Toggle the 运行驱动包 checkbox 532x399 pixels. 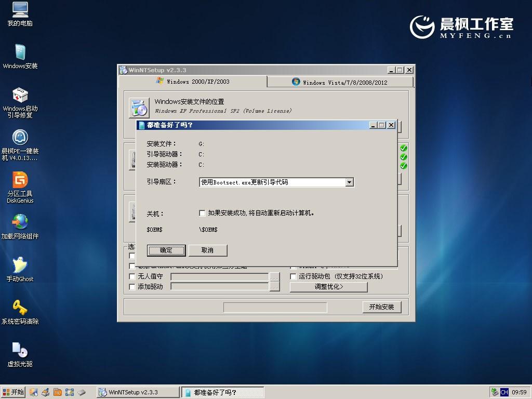[x=294, y=277]
